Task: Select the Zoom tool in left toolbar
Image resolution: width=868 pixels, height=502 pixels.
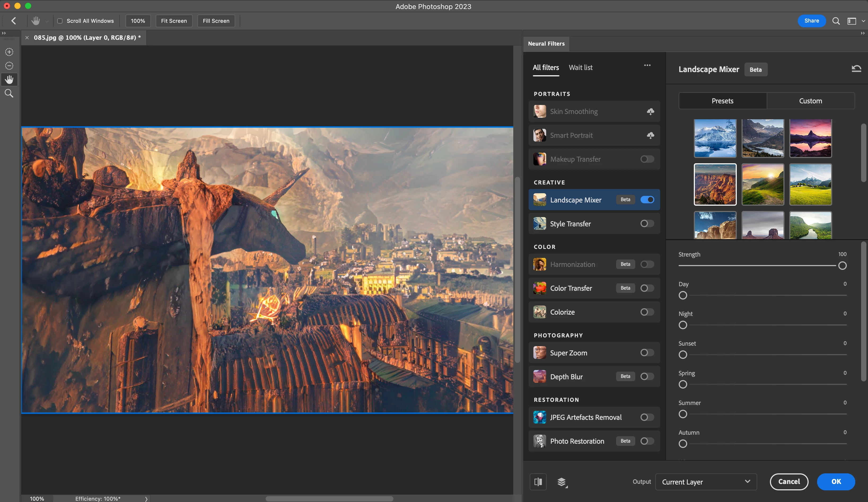Action: pos(9,93)
